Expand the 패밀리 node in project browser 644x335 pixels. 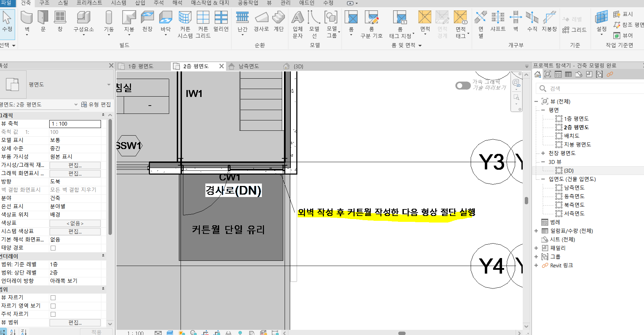536,248
